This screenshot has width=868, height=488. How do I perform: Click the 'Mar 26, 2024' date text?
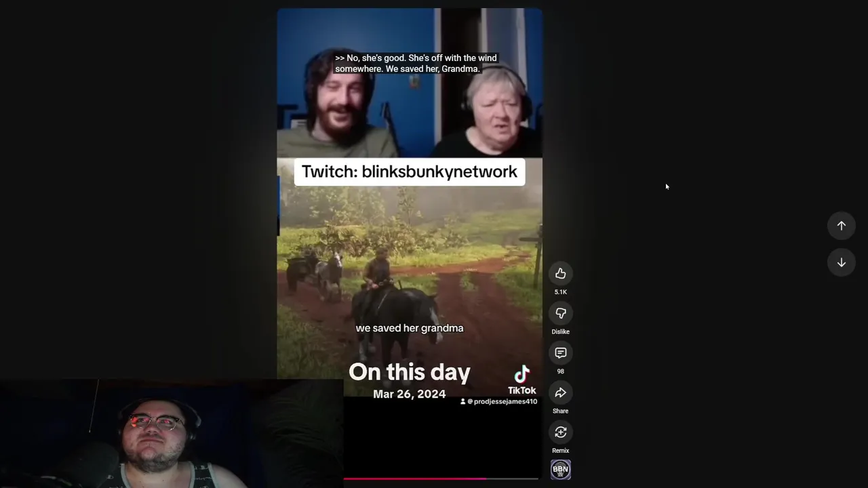click(x=410, y=394)
